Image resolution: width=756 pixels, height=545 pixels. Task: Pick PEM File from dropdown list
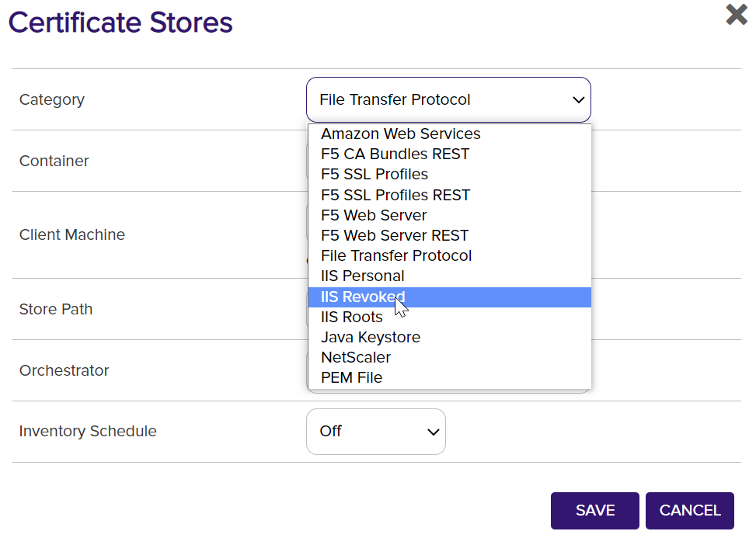point(351,377)
